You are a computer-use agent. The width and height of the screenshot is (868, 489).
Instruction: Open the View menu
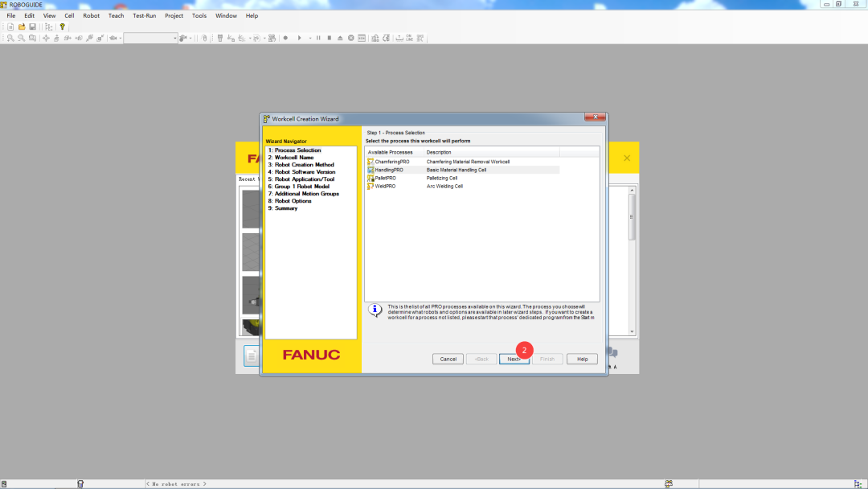coord(49,15)
